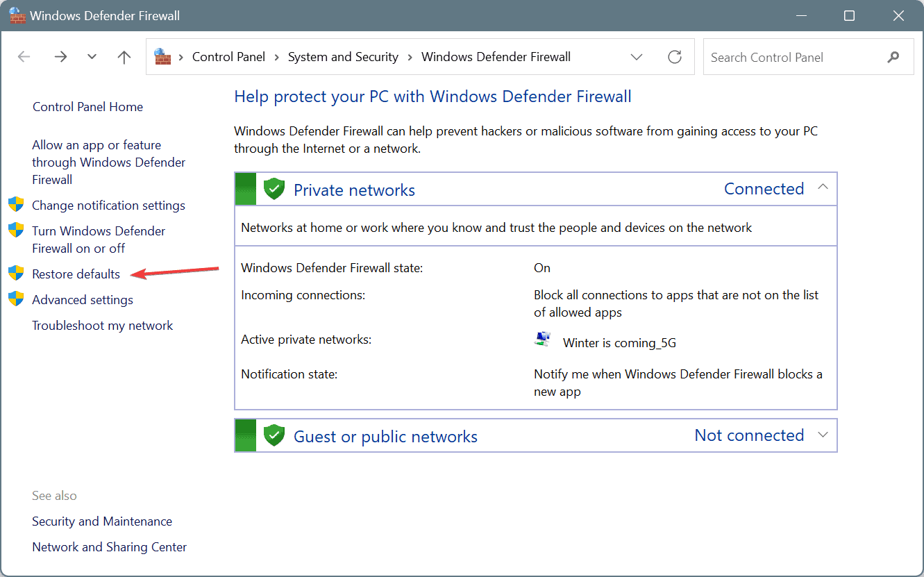Open Security and Maintenance link
Image resolution: width=924 pixels, height=577 pixels.
coord(102,521)
